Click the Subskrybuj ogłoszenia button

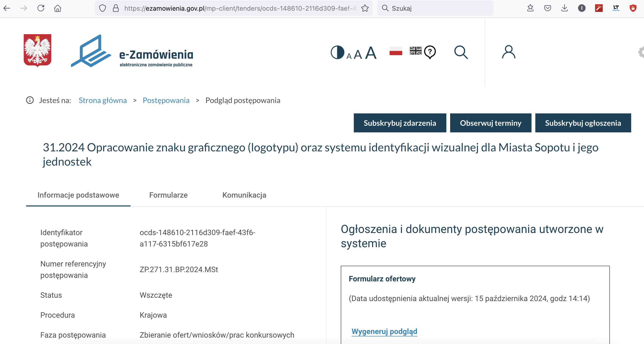[x=583, y=123]
